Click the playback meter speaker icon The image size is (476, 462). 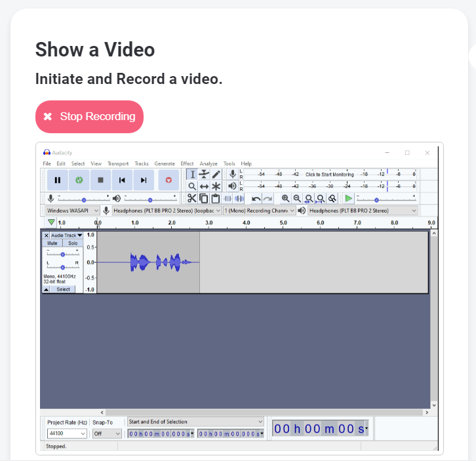coord(233,186)
